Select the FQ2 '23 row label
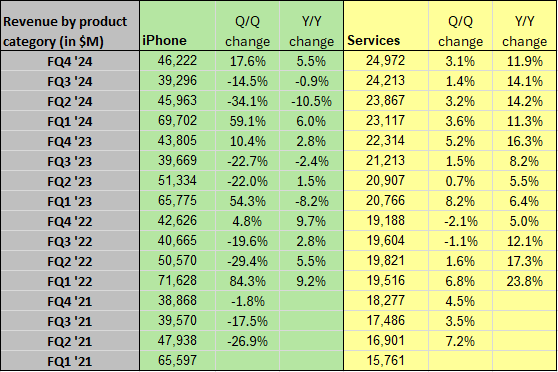Screen dimensions: 558x372 (x=69, y=181)
